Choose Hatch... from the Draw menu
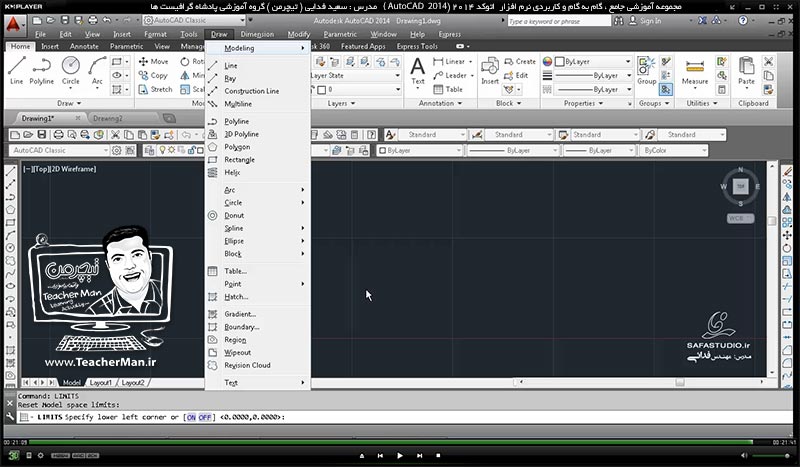The image size is (800, 467). click(x=258, y=297)
